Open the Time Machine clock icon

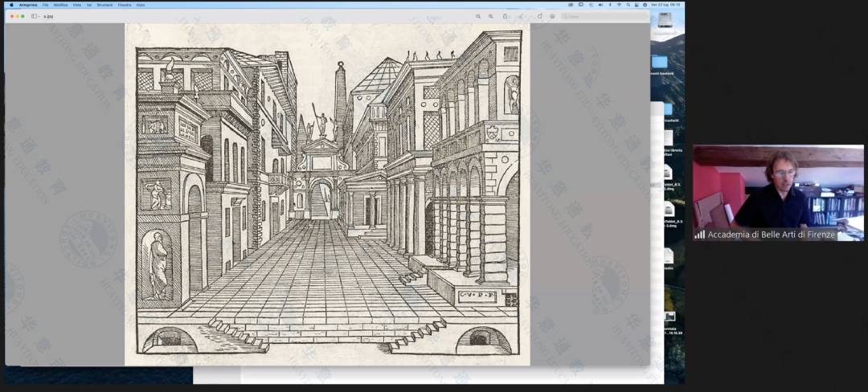click(x=592, y=5)
